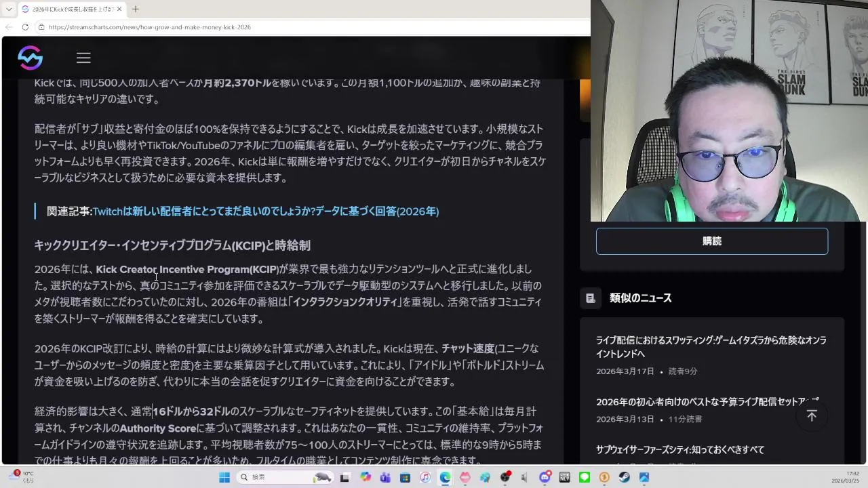Click the bold phrase チャット速度

[468, 348]
